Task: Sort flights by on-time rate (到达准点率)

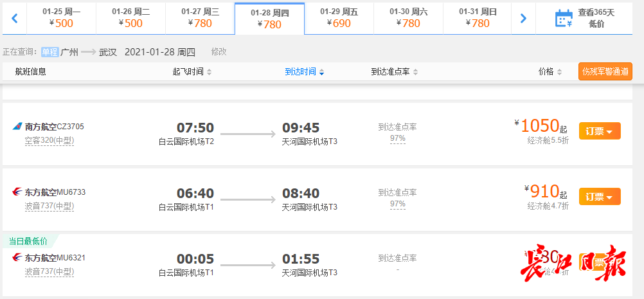Action: tap(395, 72)
